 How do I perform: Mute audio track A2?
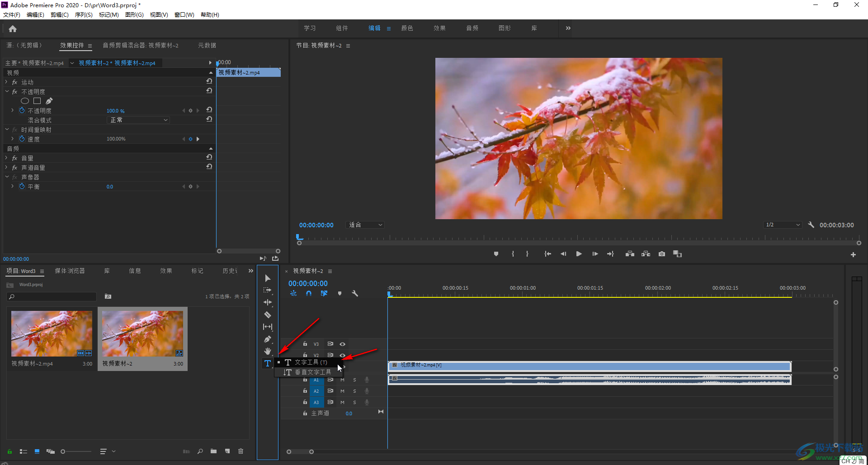click(x=342, y=391)
